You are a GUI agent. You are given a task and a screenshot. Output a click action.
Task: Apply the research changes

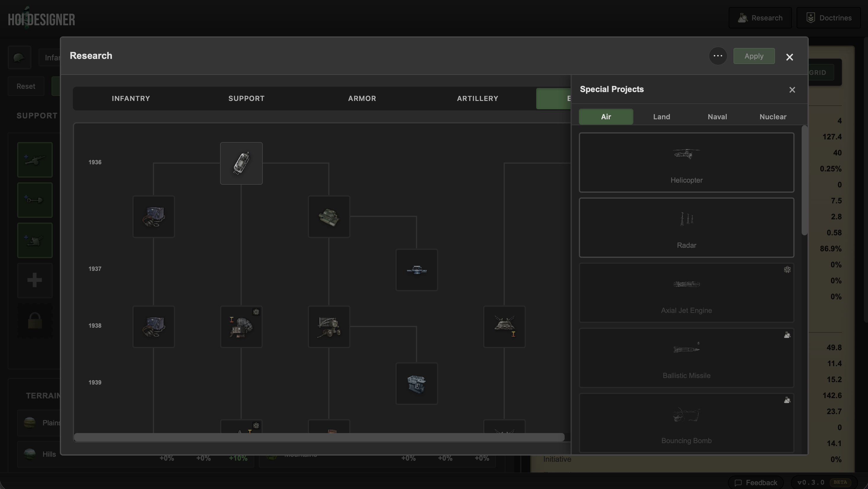754,56
